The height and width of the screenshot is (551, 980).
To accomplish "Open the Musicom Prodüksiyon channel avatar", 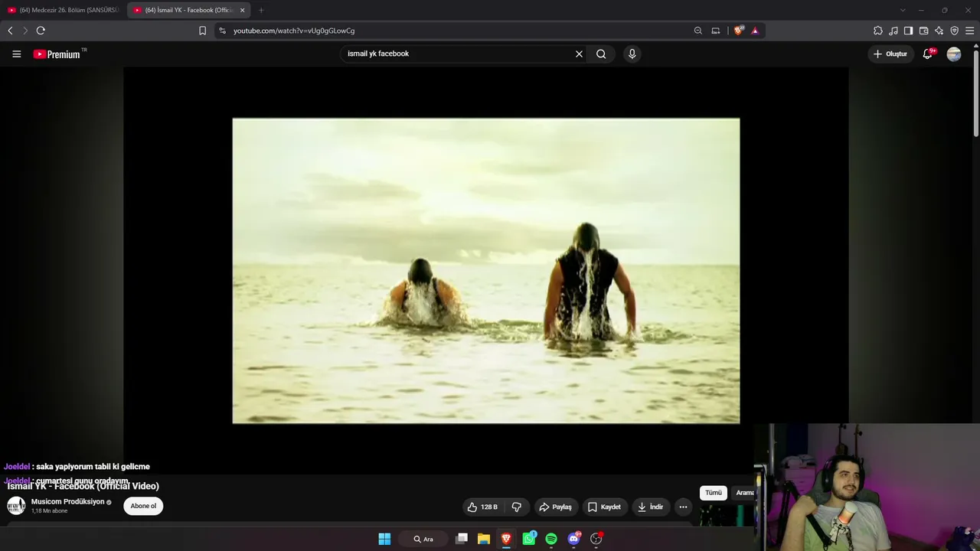I will (x=16, y=506).
